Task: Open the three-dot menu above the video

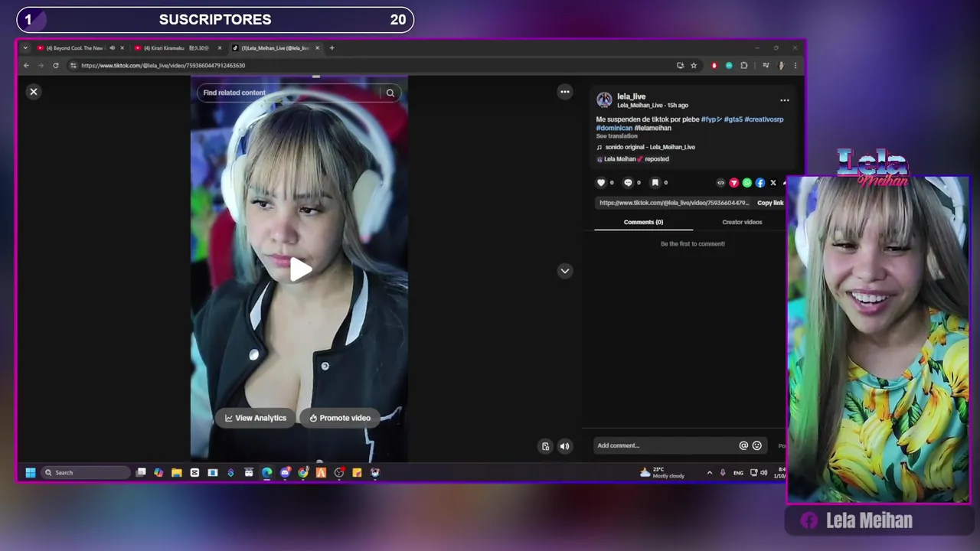Action: 565,92
